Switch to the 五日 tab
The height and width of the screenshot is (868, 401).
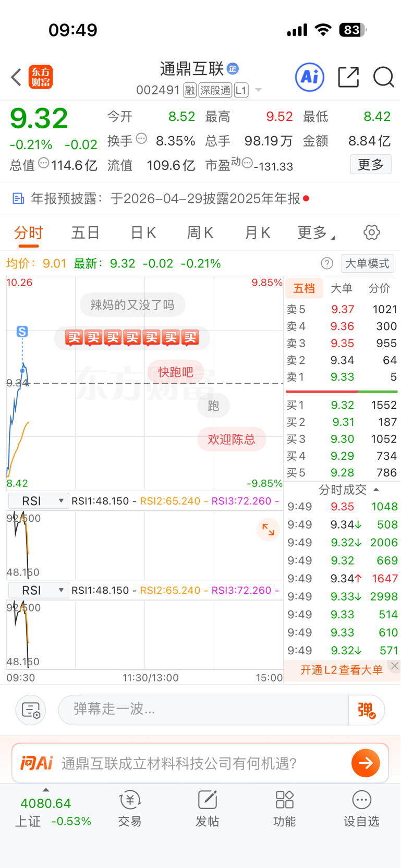[86, 233]
